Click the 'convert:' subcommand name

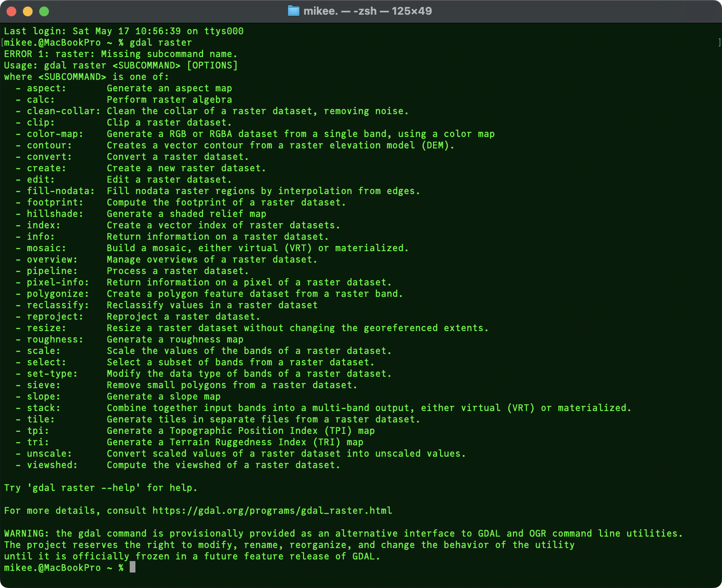(49, 157)
